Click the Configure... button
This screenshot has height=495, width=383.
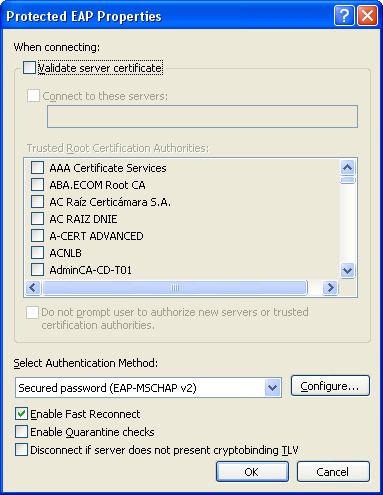pyautogui.click(x=330, y=386)
